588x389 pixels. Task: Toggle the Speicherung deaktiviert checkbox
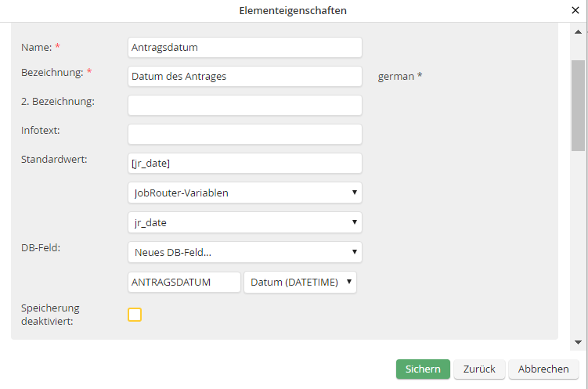click(x=135, y=315)
